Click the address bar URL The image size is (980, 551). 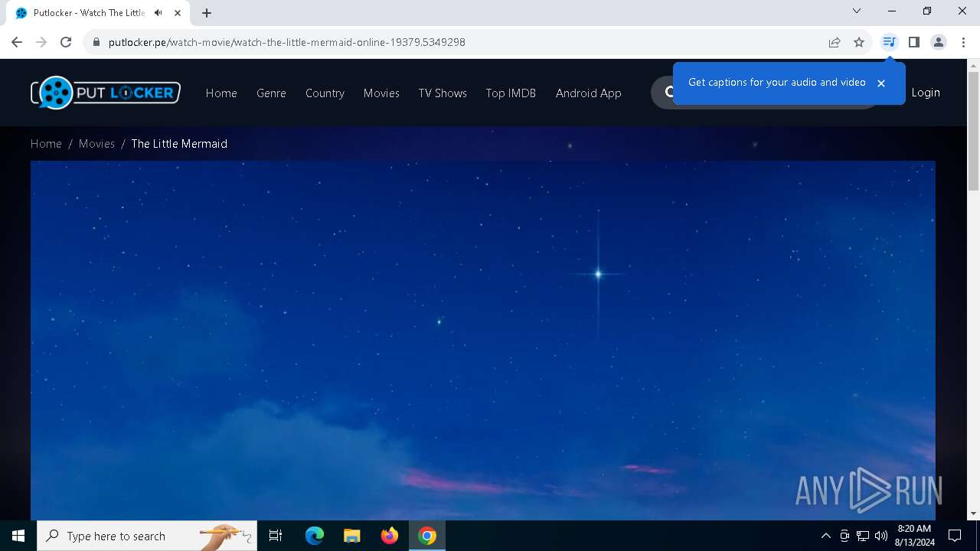(287, 42)
